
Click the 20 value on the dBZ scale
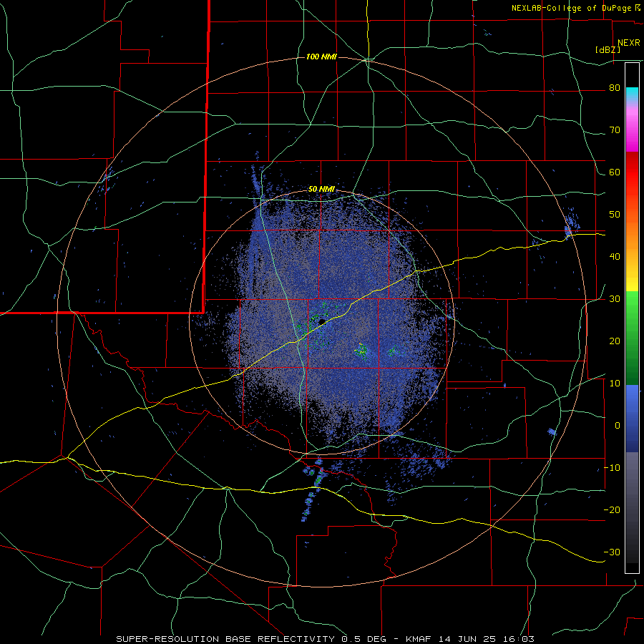[x=615, y=341]
